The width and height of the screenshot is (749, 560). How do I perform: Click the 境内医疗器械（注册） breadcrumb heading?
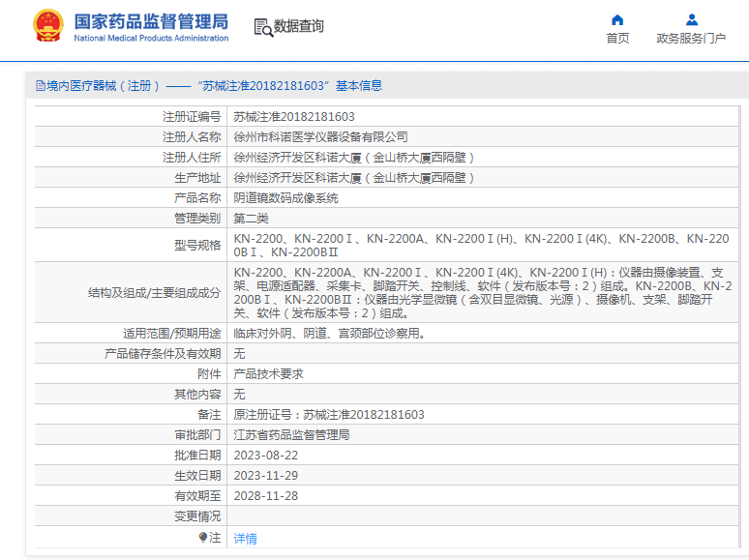pos(103,86)
